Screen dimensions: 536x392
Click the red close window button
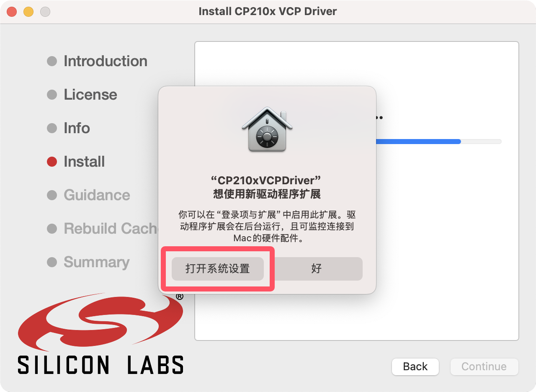pos(12,12)
